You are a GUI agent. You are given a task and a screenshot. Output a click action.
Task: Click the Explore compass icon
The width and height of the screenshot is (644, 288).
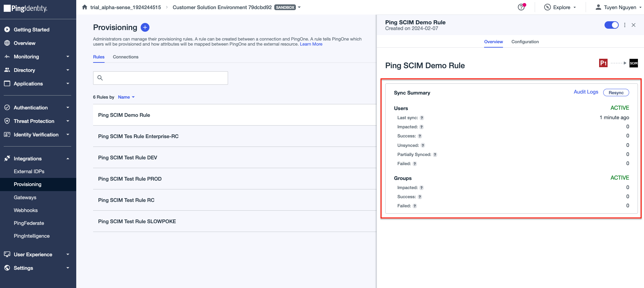(548, 7)
